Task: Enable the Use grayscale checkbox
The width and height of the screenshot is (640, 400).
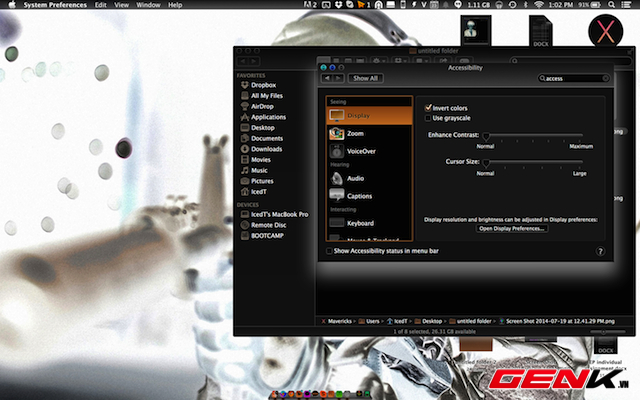Action: [x=428, y=118]
